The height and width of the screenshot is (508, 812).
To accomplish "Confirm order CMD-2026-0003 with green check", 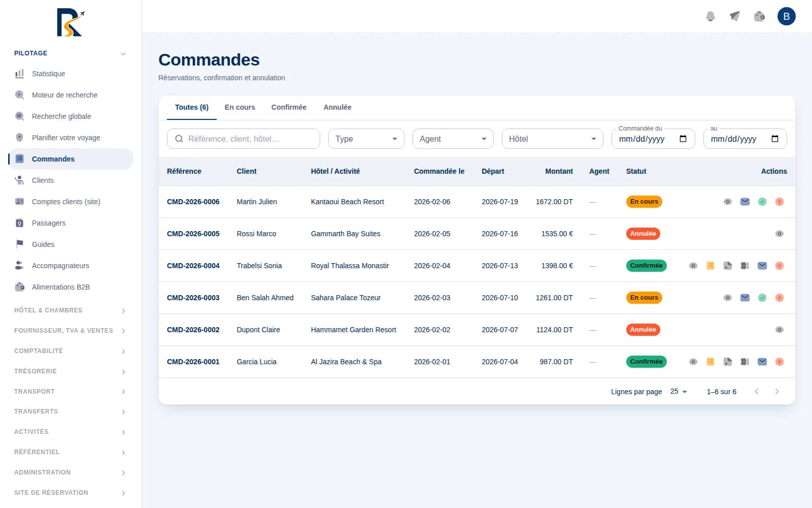I will (762, 298).
